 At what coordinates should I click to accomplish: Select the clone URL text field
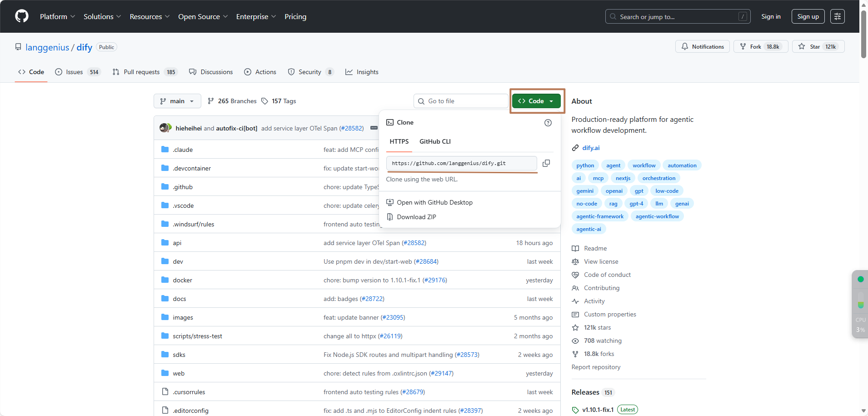462,163
